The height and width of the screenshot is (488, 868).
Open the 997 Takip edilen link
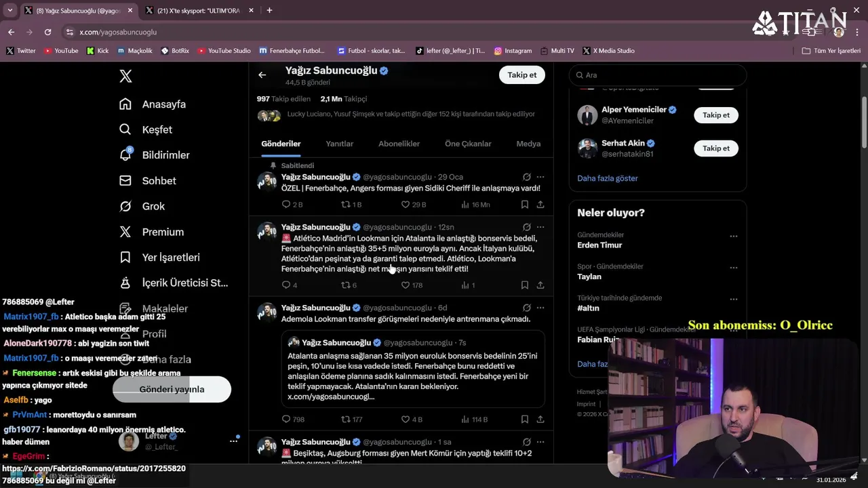tap(283, 99)
